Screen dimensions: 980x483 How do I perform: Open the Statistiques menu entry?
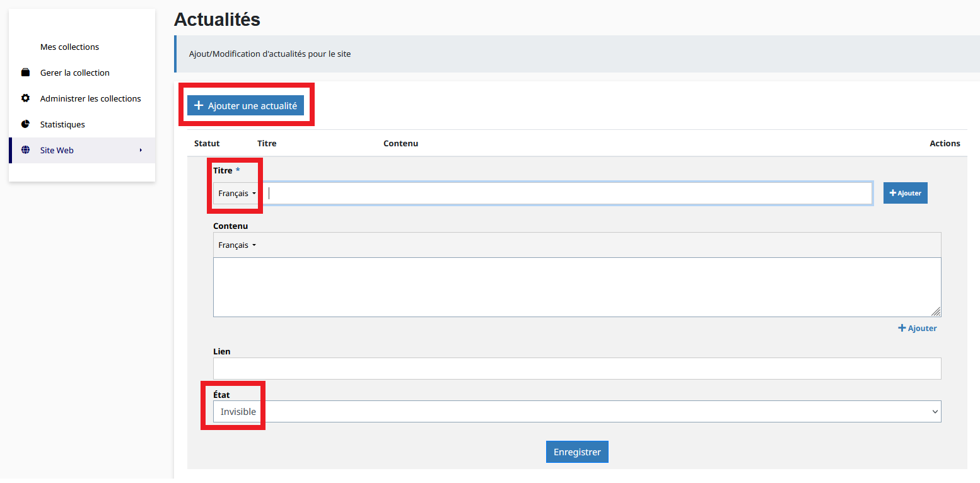coord(62,124)
